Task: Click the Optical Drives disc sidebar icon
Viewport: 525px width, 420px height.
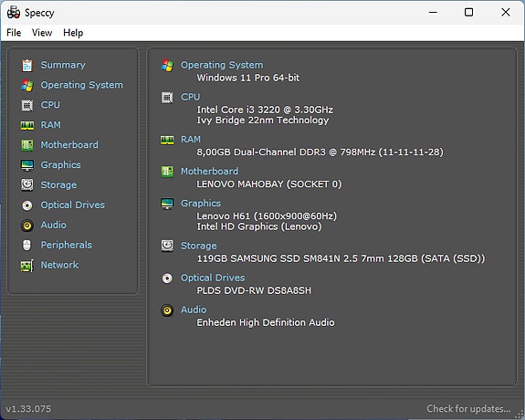Action: 27,205
